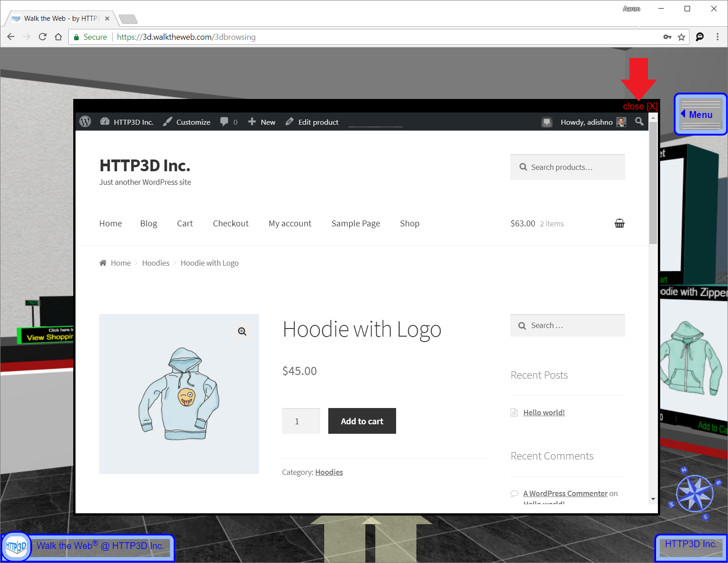Click the sidebar Search field
728x563 pixels.
[567, 325]
